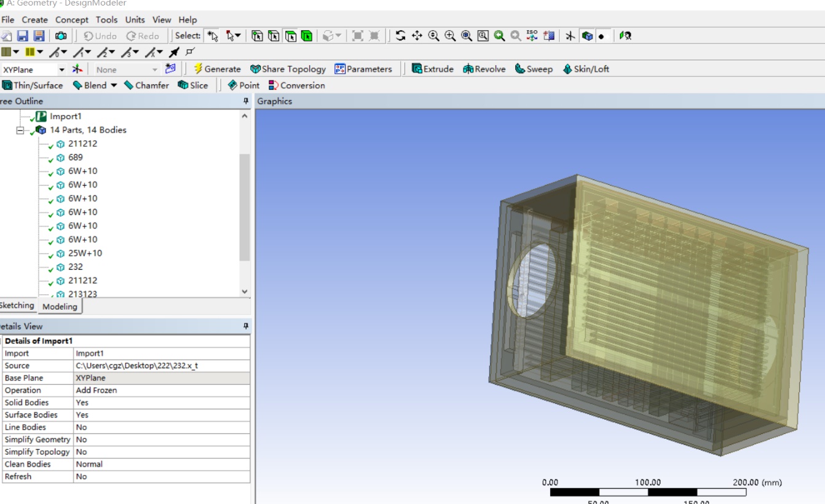Toggle the Points selection filter

point(257,36)
